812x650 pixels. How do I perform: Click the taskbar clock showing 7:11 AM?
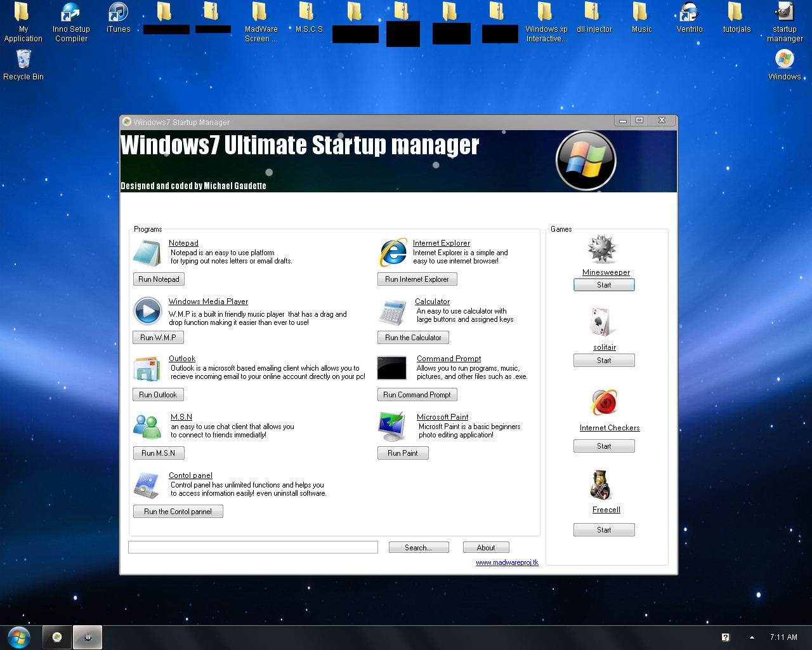click(x=783, y=637)
